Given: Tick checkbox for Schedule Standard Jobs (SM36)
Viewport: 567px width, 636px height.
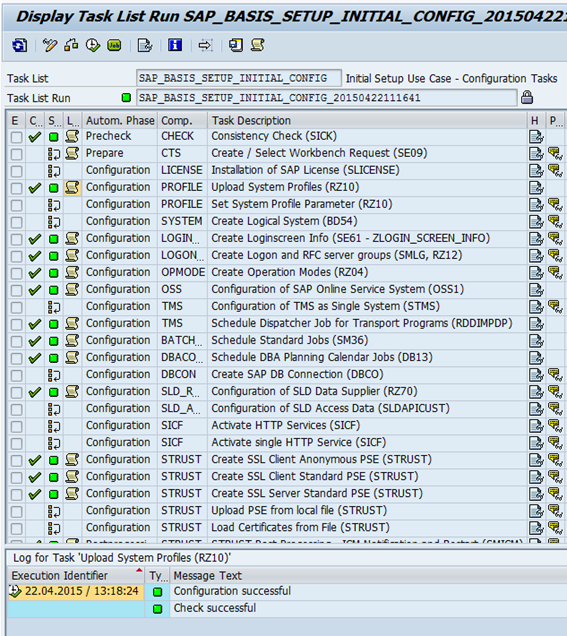Looking at the screenshot, I should tap(17, 342).
